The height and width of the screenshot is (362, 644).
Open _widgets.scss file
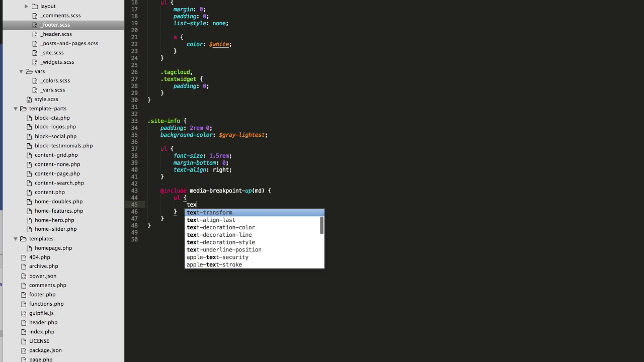pos(57,62)
